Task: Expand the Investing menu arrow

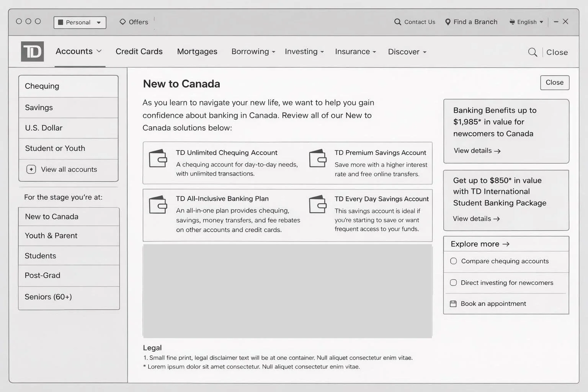Action: (322, 52)
